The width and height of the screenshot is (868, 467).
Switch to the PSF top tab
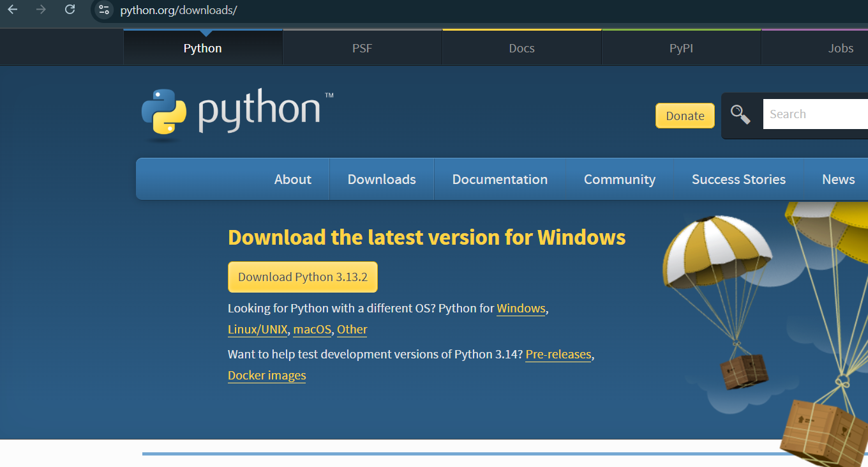pyautogui.click(x=362, y=49)
